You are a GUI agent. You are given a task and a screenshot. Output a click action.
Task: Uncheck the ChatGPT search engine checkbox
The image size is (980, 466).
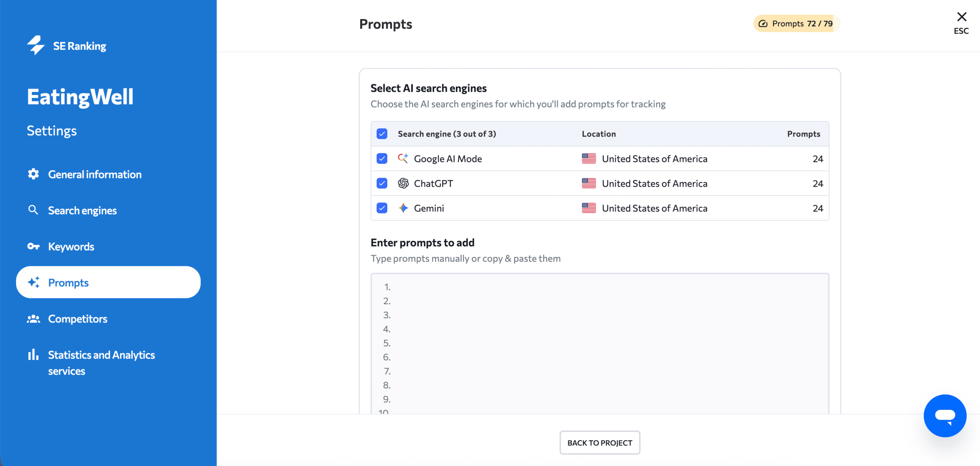[x=382, y=183]
